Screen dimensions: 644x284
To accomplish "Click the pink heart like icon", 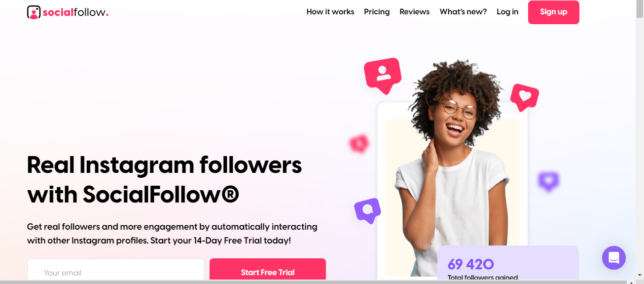I will coord(525,97).
